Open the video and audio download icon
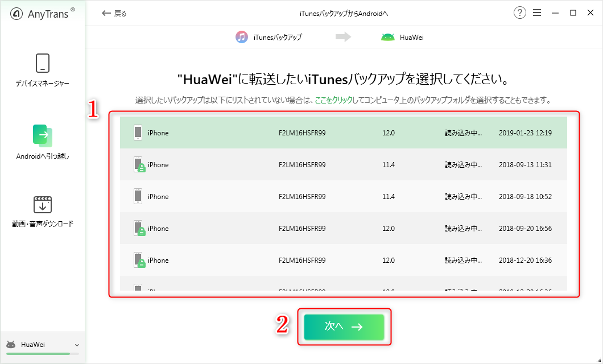The image size is (603, 364). point(43,205)
